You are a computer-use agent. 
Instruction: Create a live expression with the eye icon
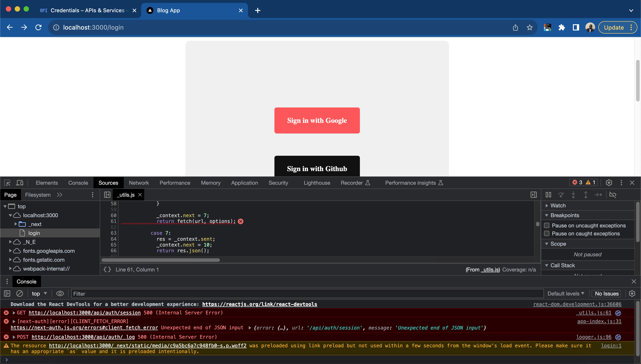point(60,293)
